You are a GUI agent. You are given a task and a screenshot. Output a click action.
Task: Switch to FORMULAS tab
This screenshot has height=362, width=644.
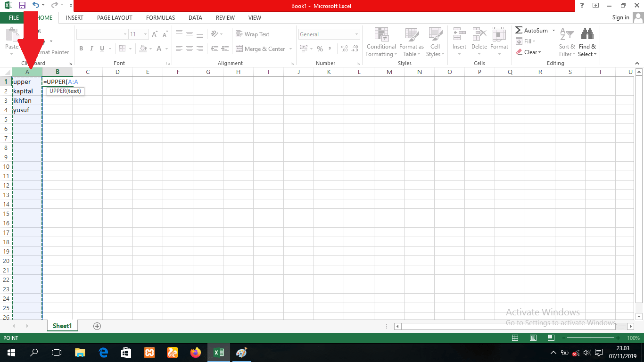click(160, 17)
